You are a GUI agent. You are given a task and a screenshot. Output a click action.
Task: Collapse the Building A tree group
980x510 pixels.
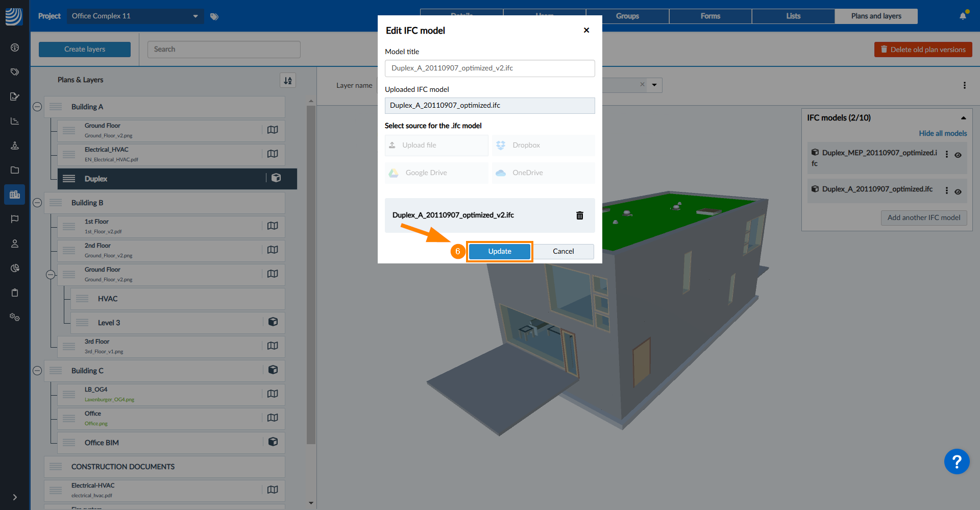pyautogui.click(x=37, y=107)
